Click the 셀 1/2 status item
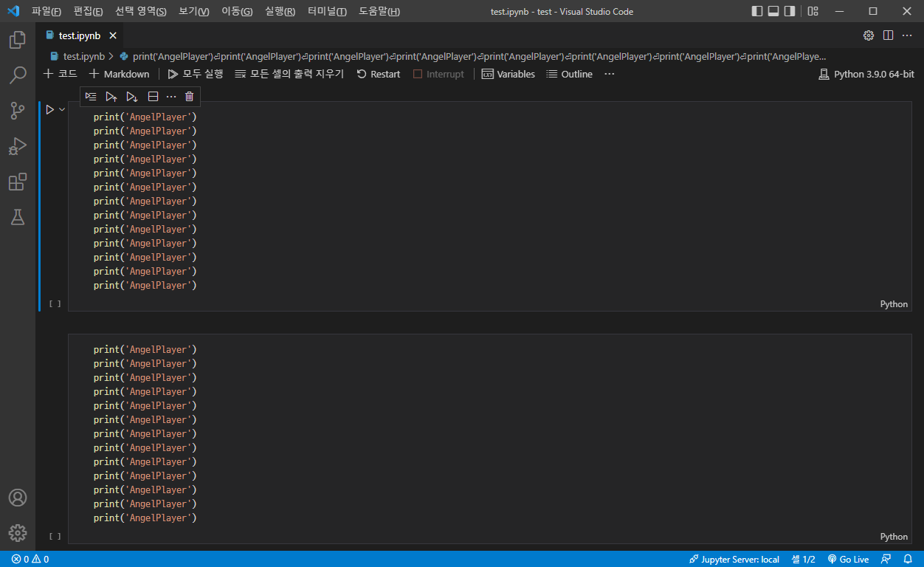The image size is (924, 567). point(803,560)
